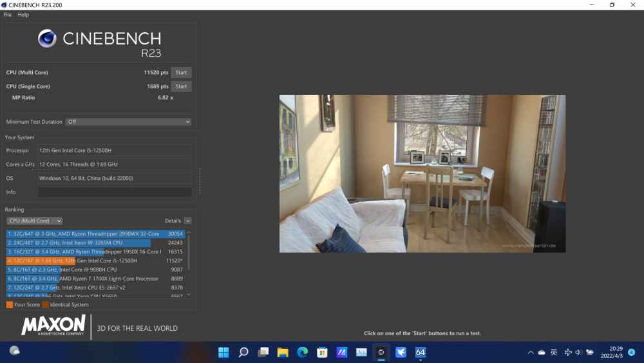Screen dimensions: 644x363
Task: Start the CPU (Single Core) test
Action: click(x=181, y=86)
